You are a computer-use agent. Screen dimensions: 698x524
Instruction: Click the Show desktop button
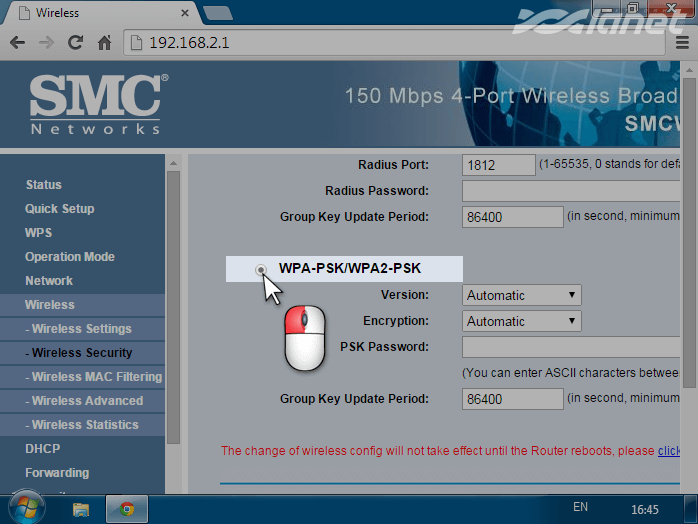690,509
